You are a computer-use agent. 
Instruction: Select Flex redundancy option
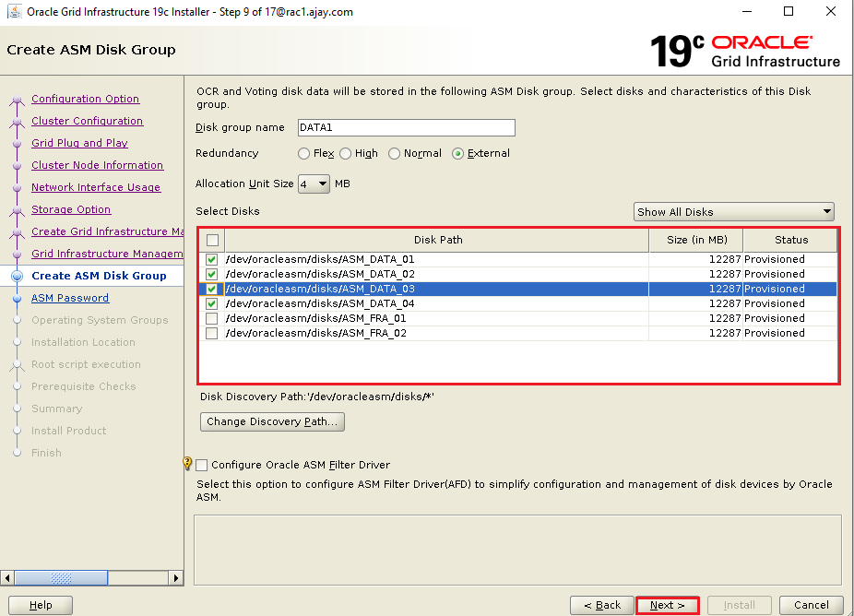303,154
